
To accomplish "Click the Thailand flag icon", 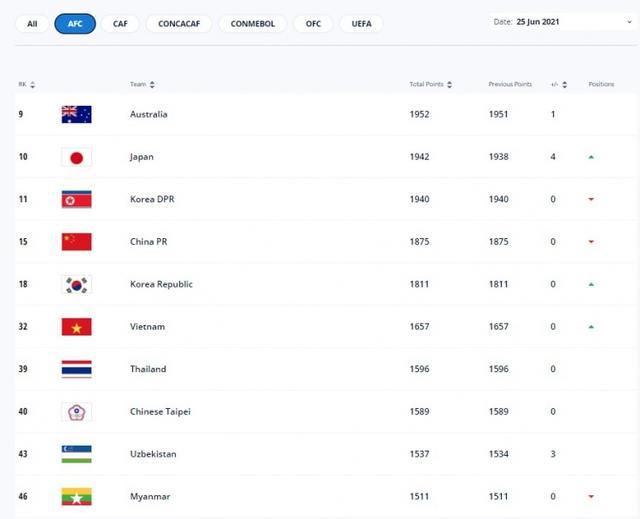I will tap(76, 369).
